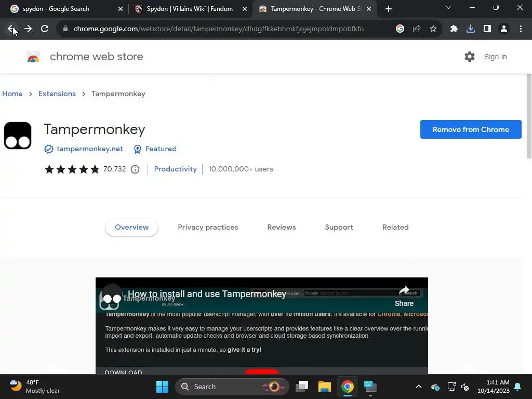Click the taskbar Search box
This screenshot has width=532, height=399.
coord(232,387)
